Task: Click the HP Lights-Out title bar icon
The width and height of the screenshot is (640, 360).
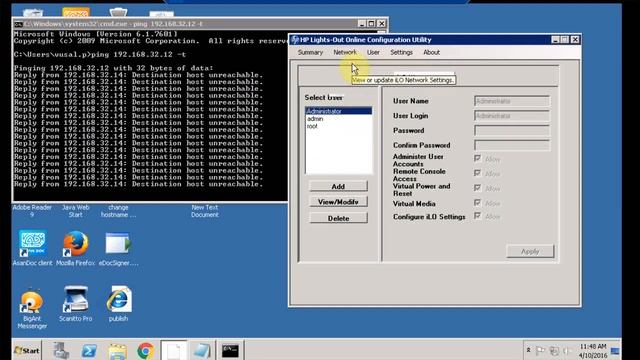Action: (x=295, y=40)
